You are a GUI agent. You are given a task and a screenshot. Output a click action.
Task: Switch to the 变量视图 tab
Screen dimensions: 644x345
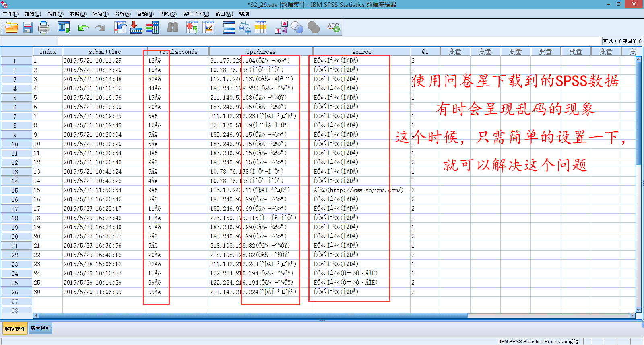40,328
